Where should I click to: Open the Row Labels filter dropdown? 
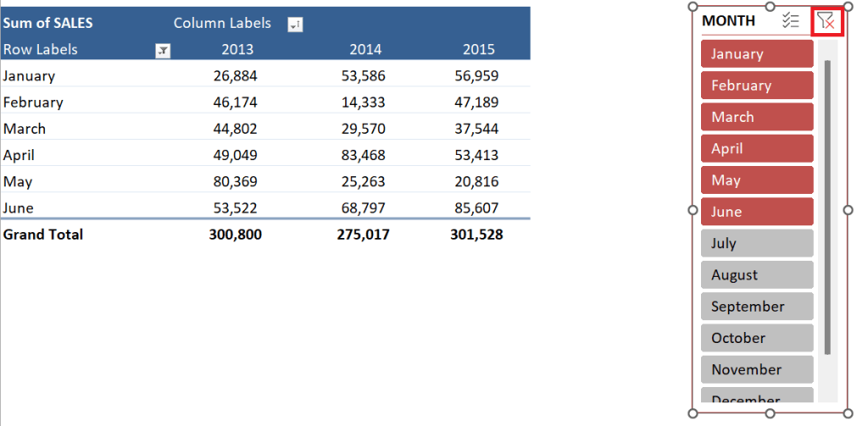[x=163, y=51]
